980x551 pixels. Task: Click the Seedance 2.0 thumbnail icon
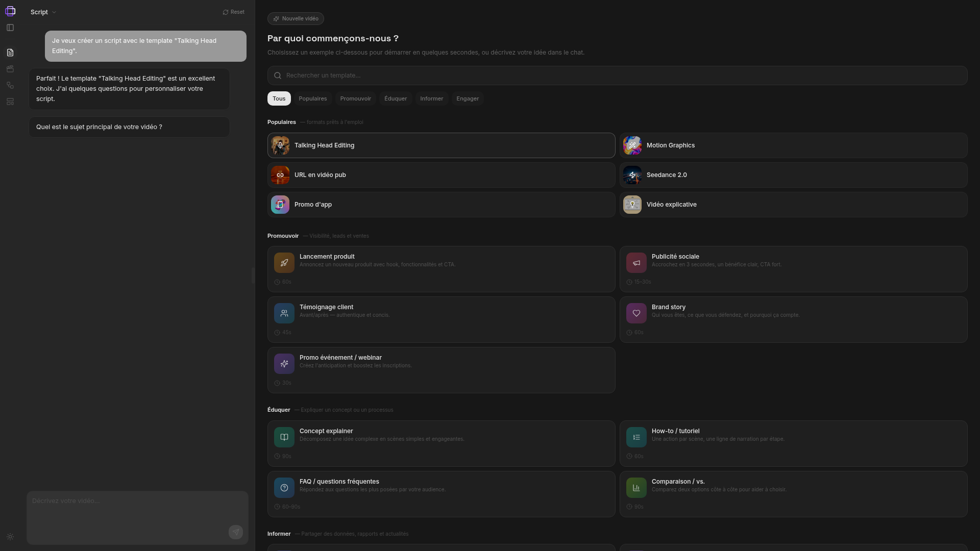(632, 175)
